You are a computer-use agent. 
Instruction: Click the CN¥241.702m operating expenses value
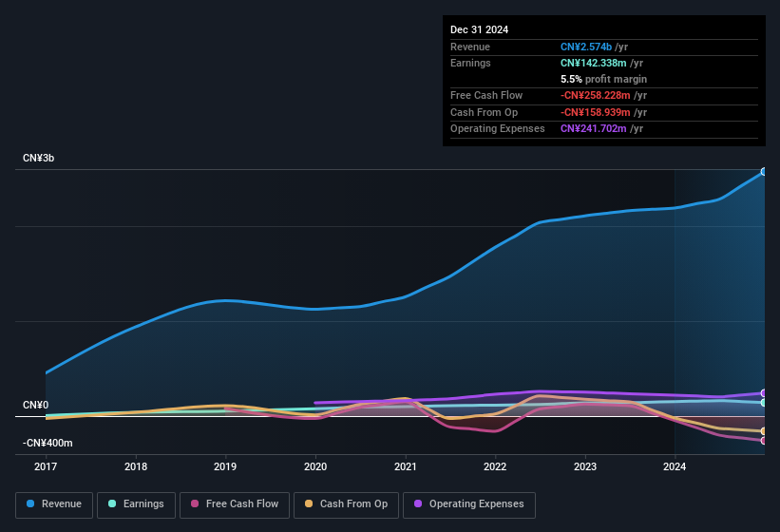(594, 129)
